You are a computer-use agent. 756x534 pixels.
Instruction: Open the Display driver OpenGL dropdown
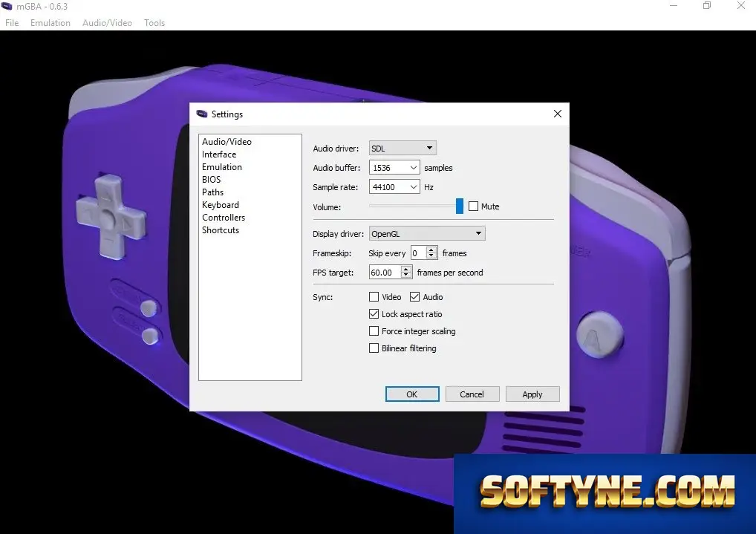(427, 233)
